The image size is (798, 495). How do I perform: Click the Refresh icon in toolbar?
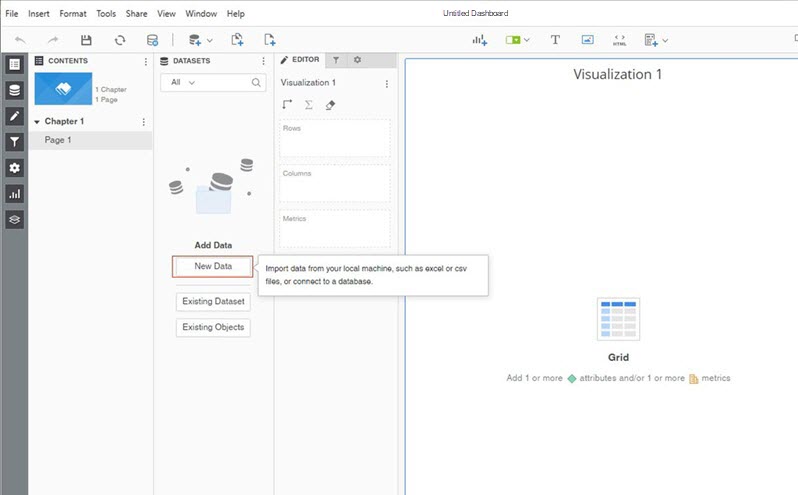tap(120, 40)
